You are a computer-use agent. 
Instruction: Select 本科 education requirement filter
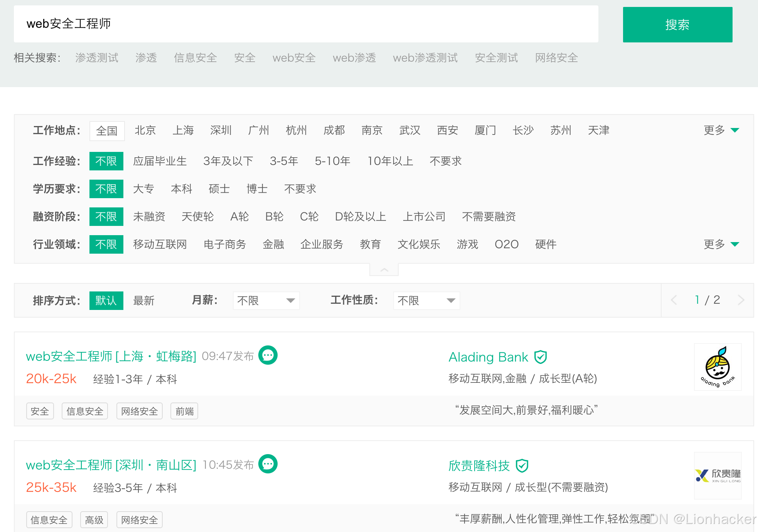pyautogui.click(x=181, y=189)
